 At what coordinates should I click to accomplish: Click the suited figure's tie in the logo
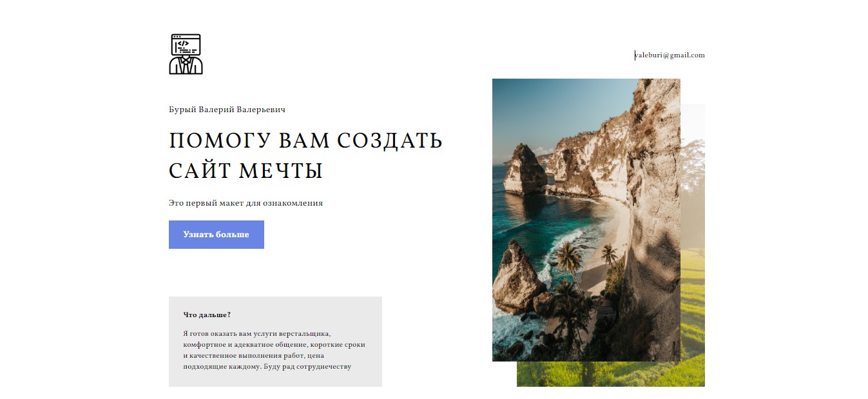click(x=186, y=66)
